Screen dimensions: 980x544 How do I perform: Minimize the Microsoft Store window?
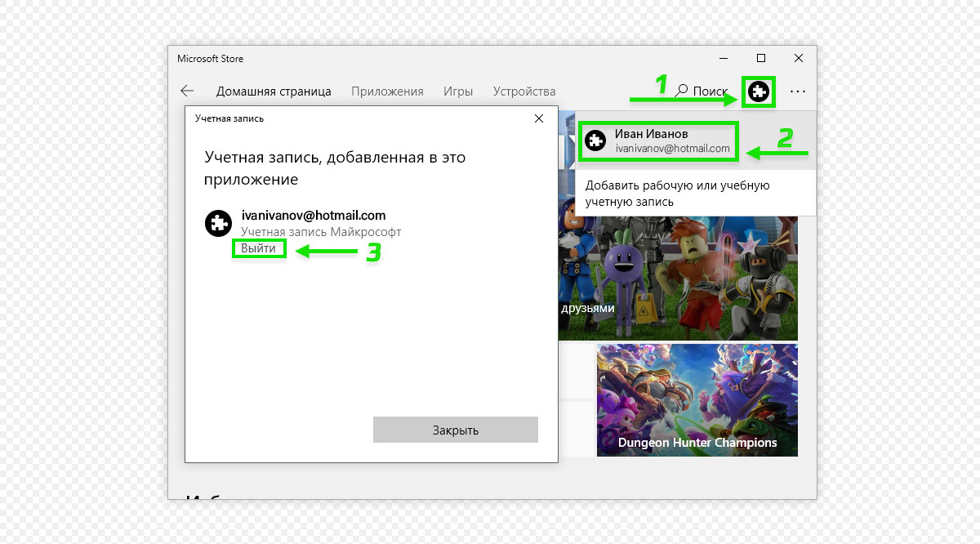click(x=724, y=58)
